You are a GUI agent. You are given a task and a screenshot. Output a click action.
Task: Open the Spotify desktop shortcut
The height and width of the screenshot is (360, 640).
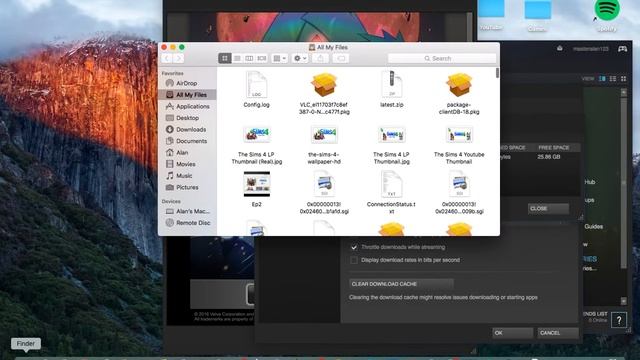pyautogui.click(x=607, y=11)
